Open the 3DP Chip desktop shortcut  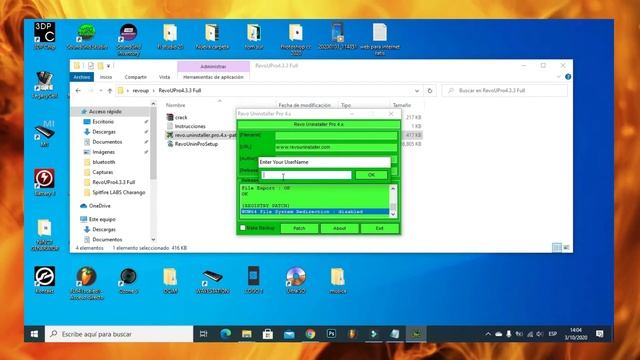coord(44,36)
